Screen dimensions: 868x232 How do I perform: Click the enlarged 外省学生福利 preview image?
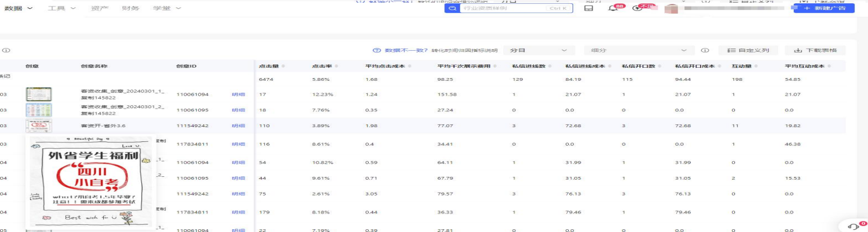(91, 182)
